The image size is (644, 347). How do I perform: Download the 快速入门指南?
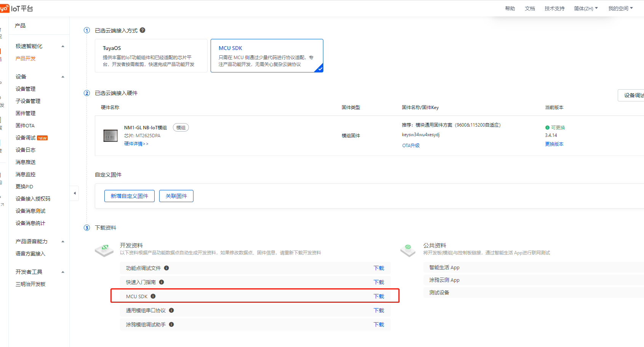(379, 282)
